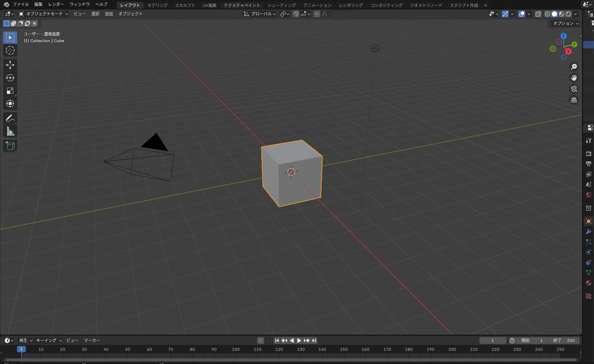Select the Cursor tool in the toolbar
Screen dimensions: 594x364
point(10,50)
